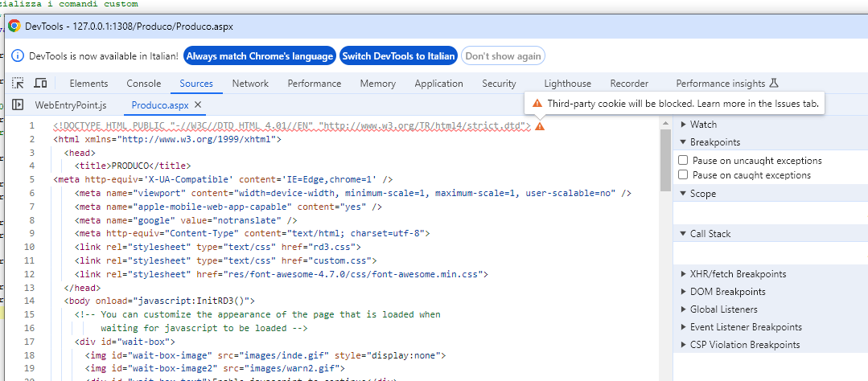Switch to the Lighthouse tab
868x381 pixels.
[x=567, y=84]
